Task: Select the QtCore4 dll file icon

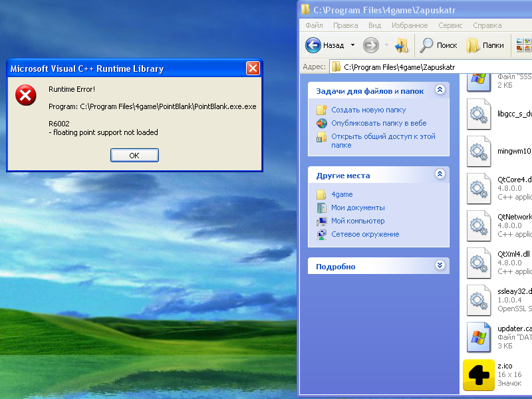Action: coord(478,189)
